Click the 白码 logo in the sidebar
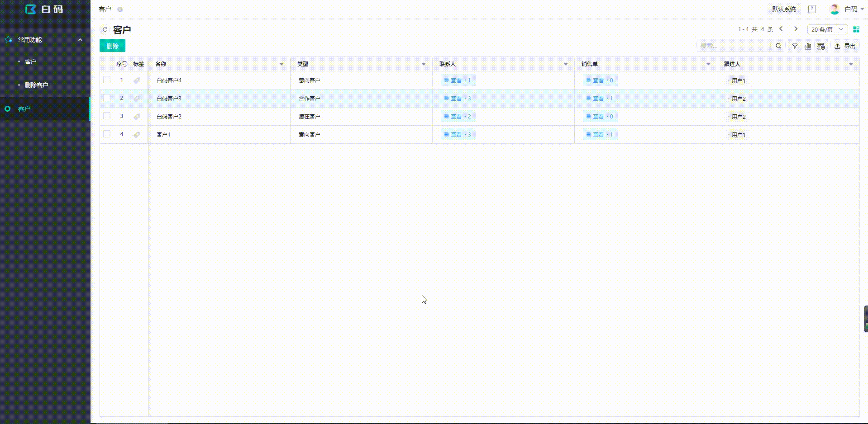This screenshot has height=424, width=868. [44, 9]
